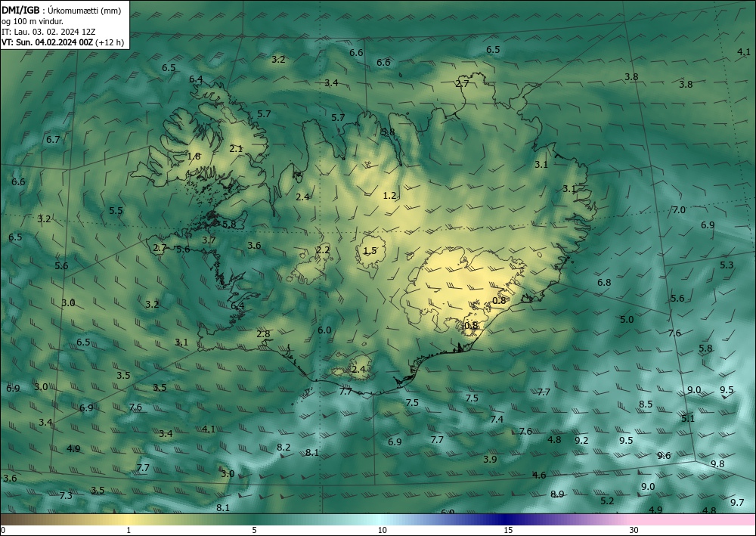
Task: Click the yellow band at scale label 1
Action: point(129,519)
